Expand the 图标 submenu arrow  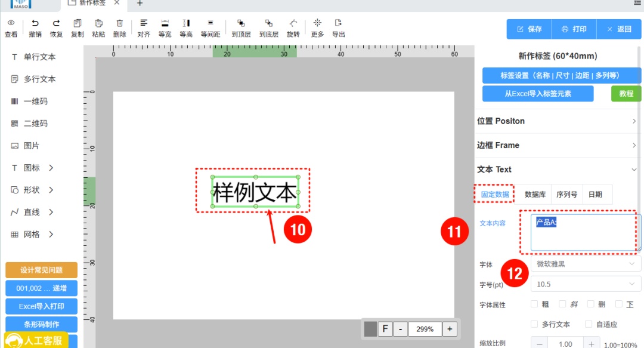51,168
